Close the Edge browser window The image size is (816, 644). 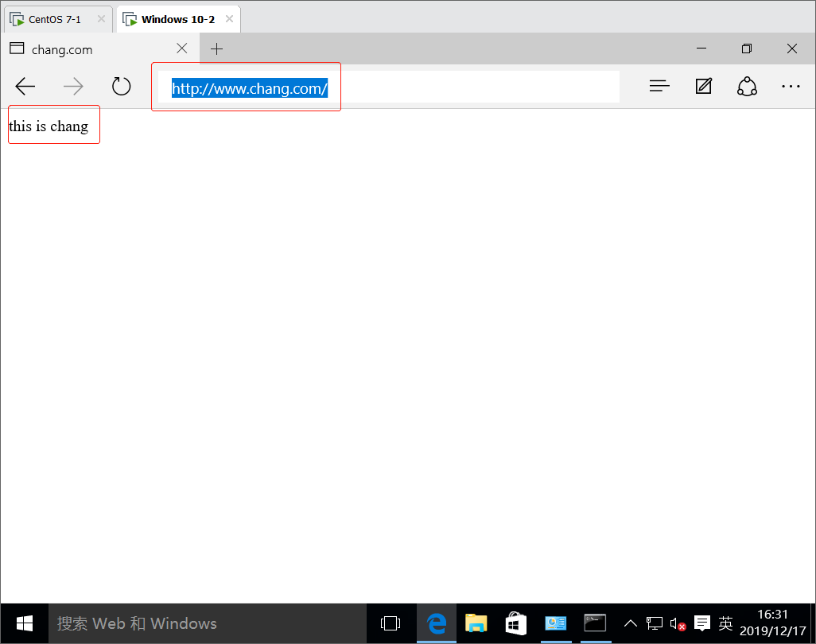pos(792,48)
